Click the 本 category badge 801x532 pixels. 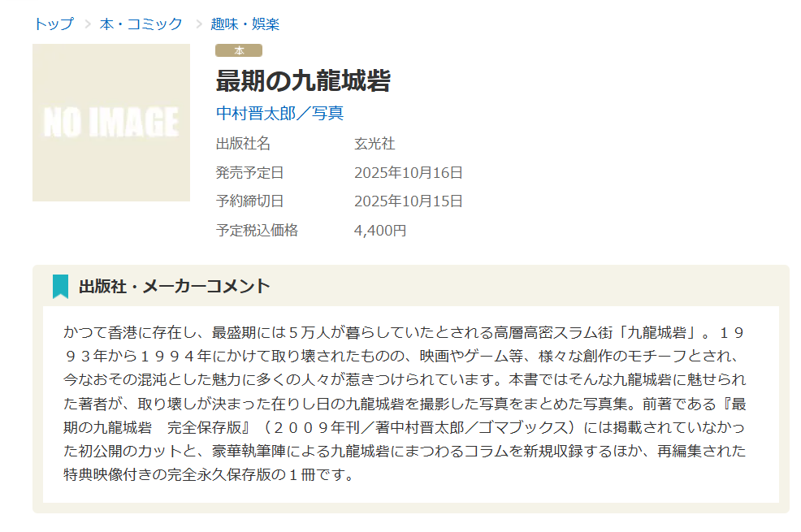click(239, 50)
